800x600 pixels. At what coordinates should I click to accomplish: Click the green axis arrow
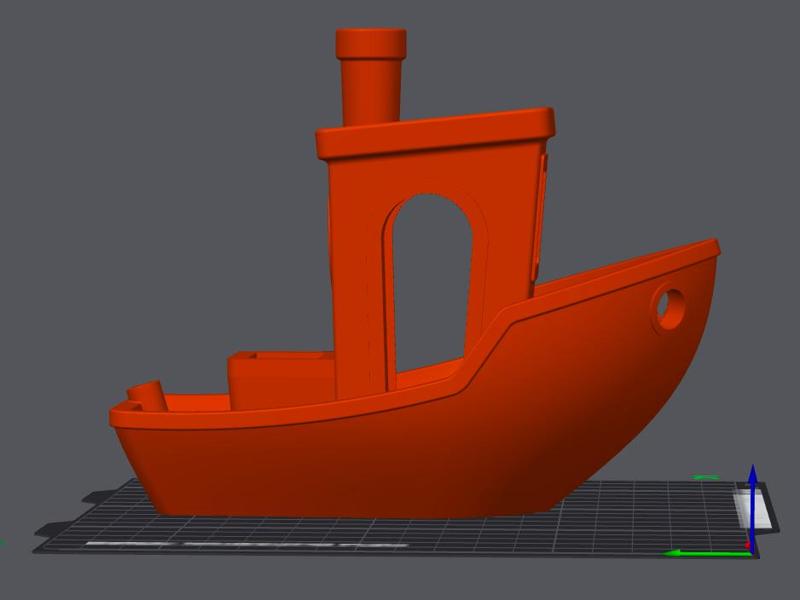click(707, 553)
